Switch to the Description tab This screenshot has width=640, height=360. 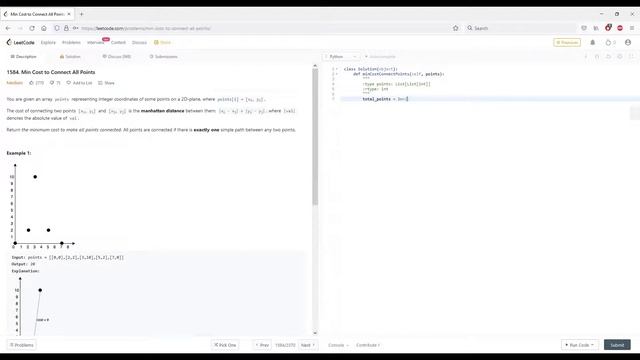click(x=23, y=57)
